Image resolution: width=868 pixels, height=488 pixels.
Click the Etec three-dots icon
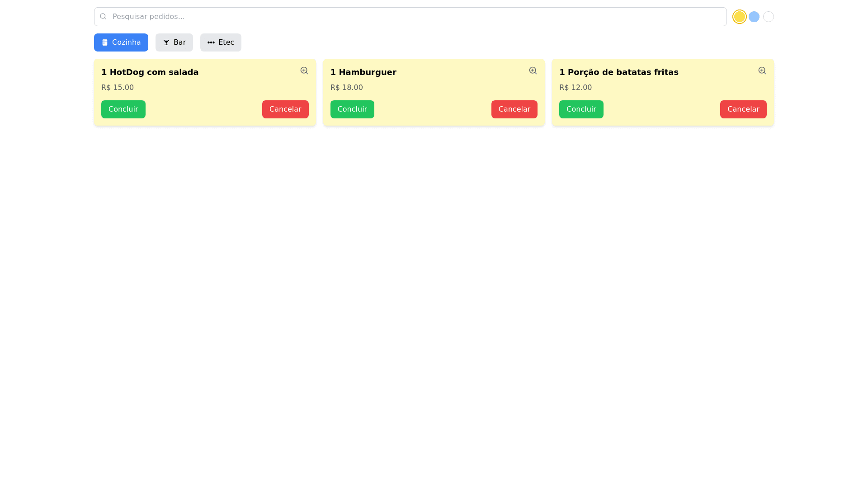(211, 42)
